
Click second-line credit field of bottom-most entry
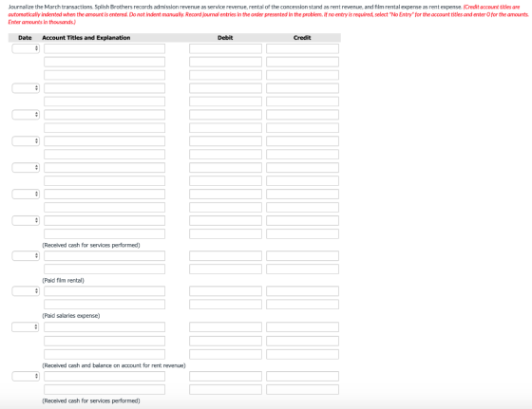pyautogui.click(x=302, y=389)
